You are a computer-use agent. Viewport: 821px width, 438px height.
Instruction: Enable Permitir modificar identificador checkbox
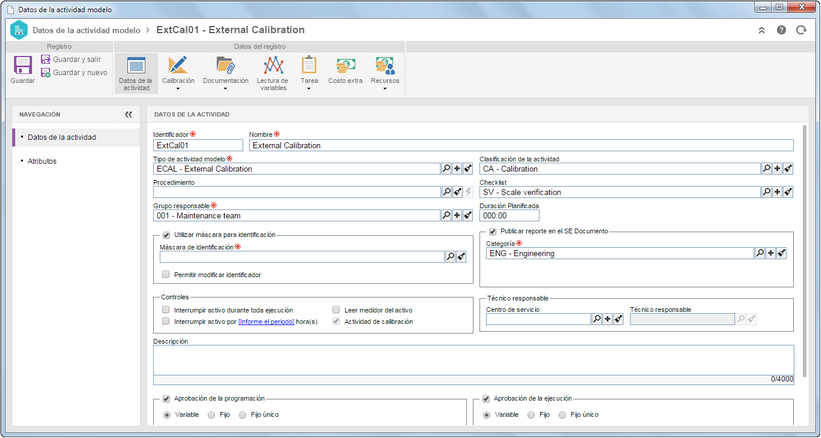tap(166, 274)
